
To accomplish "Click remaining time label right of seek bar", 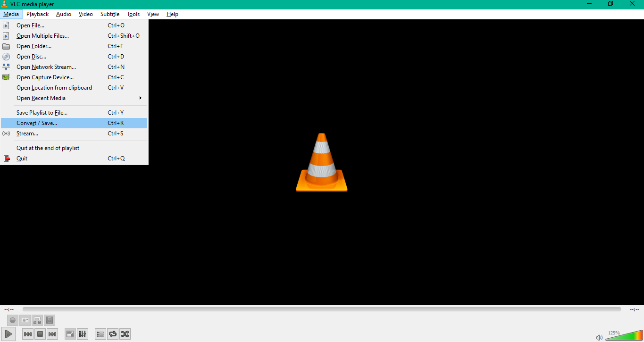I will [635, 309].
